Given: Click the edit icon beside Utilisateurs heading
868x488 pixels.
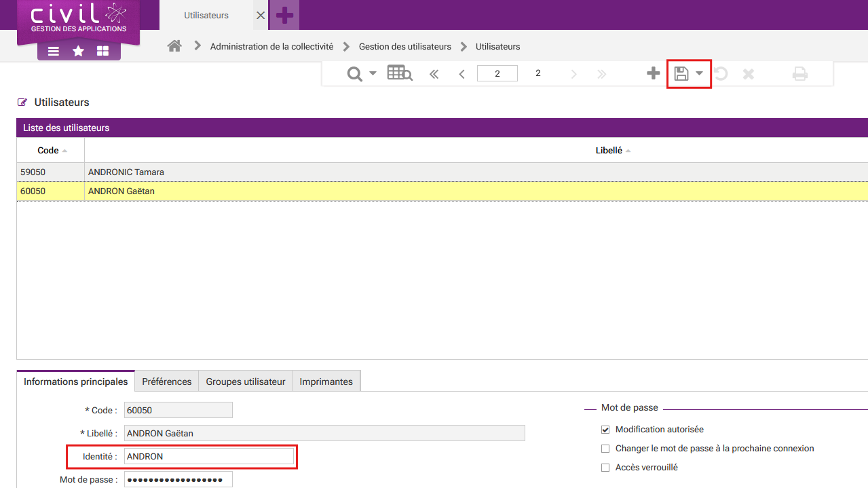Looking at the screenshot, I should pos(22,102).
